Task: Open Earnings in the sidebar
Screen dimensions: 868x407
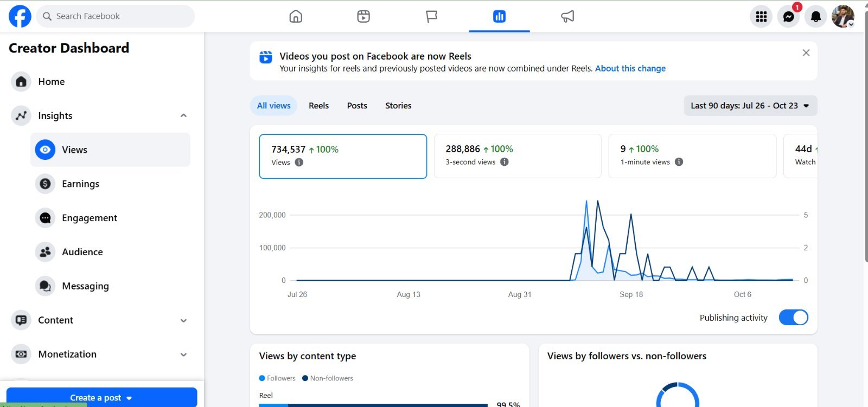Action: tap(111, 184)
